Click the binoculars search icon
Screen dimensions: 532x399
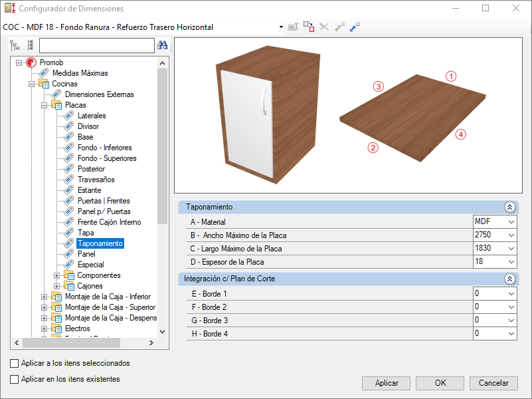(x=163, y=45)
